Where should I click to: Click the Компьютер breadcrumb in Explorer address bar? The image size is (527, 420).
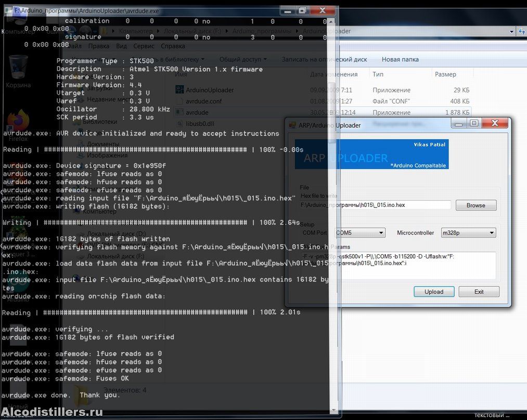click(135, 31)
